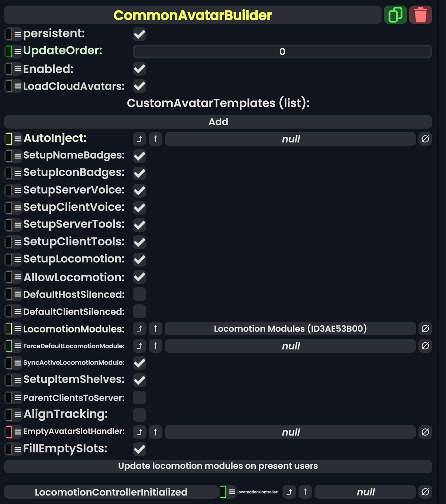This screenshot has width=446, height=504.
Task: Clear the AutoInject reference with the ∅ icon
Action: pos(425,139)
